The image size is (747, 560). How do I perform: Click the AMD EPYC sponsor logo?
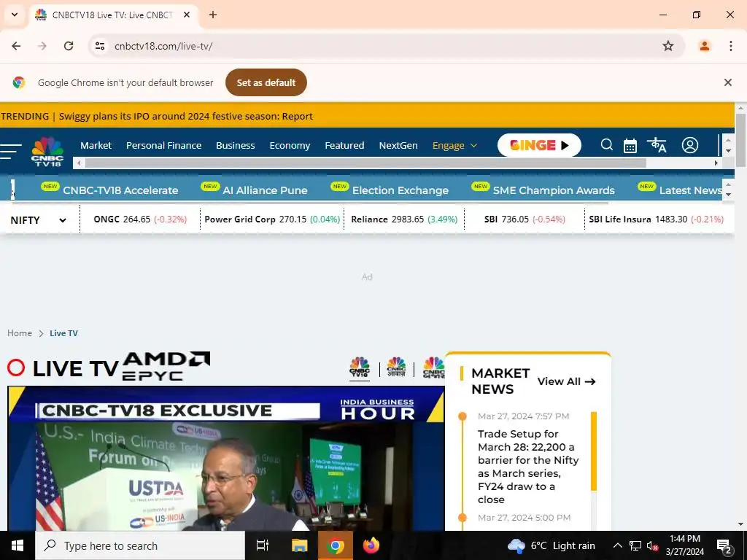(x=166, y=366)
